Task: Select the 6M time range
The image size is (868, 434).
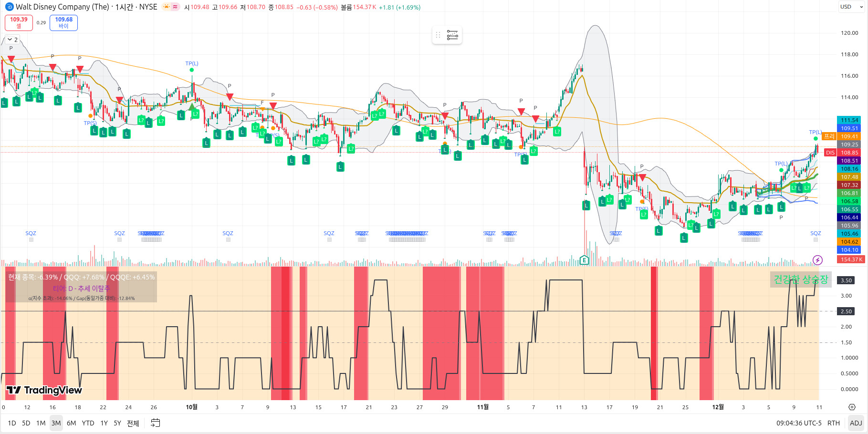Action: click(x=72, y=423)
